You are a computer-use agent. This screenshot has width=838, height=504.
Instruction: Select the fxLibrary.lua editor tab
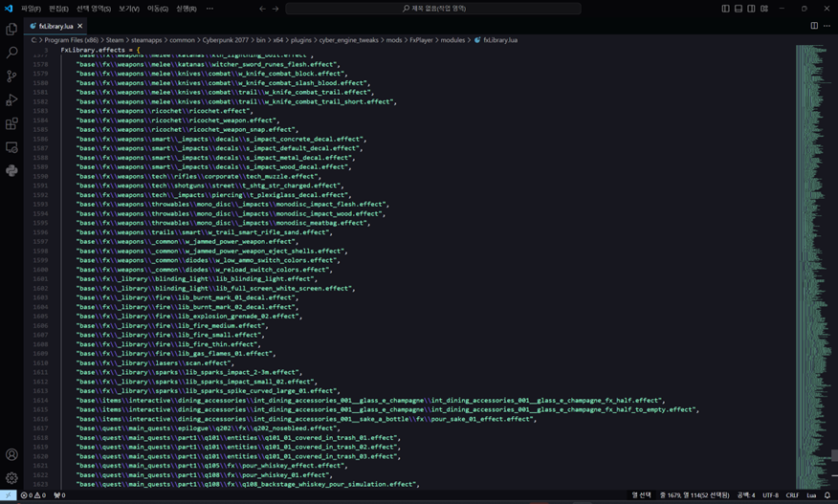[55, 26]
